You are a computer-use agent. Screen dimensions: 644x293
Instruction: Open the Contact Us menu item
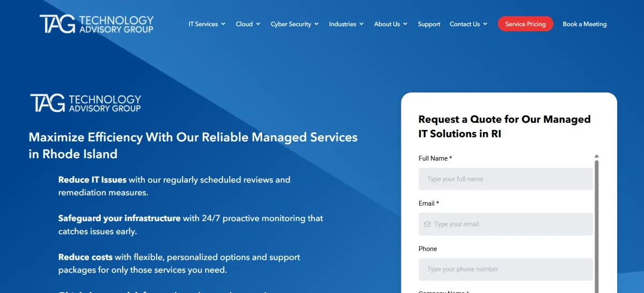[465, 24]
